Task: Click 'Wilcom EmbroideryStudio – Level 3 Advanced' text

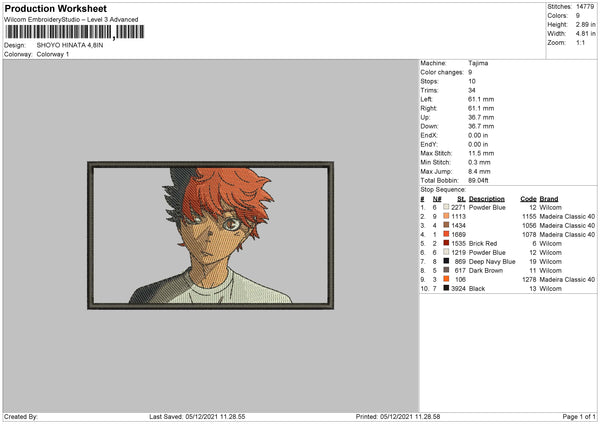Action: (71, 20)
